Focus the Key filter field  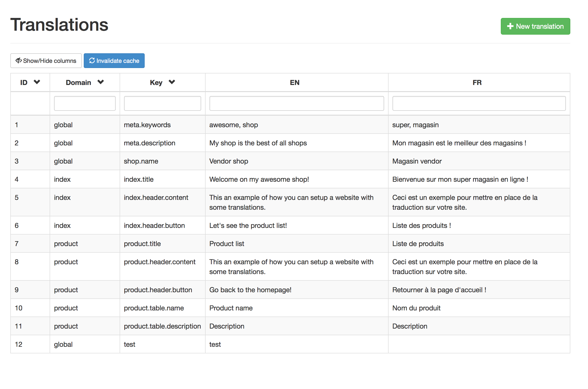pyautogui.click(x=162, y=103)
